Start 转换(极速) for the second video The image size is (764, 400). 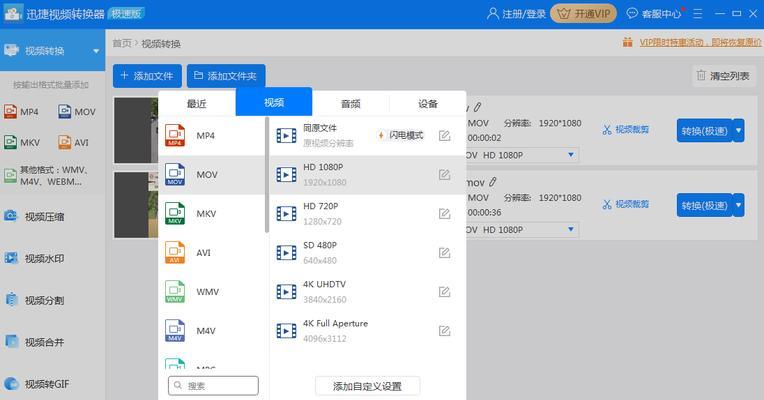[x=705, y=205]
